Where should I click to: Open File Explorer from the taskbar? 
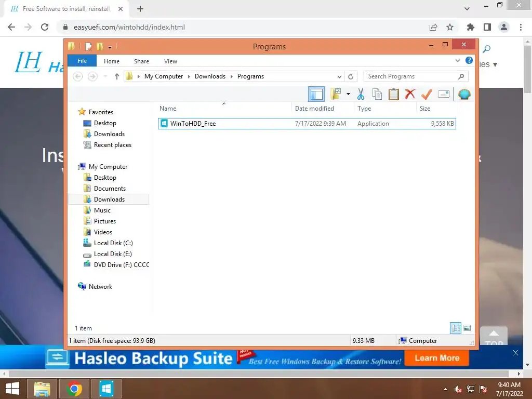tap(42, 389)
